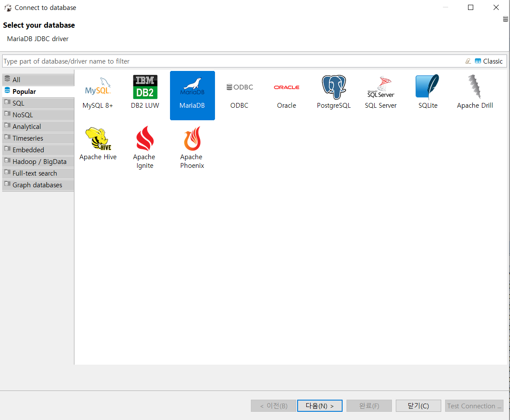Viewport: 510px width, 420px height.
Task: Click the 다음(N) next button
Action: 320,406
